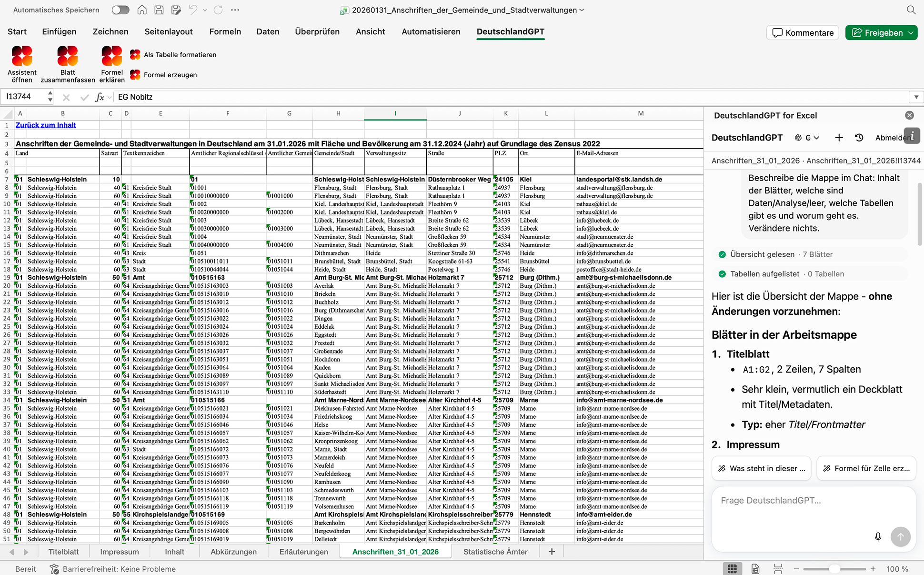Click the Name Box showing I13744

point(25,97)
